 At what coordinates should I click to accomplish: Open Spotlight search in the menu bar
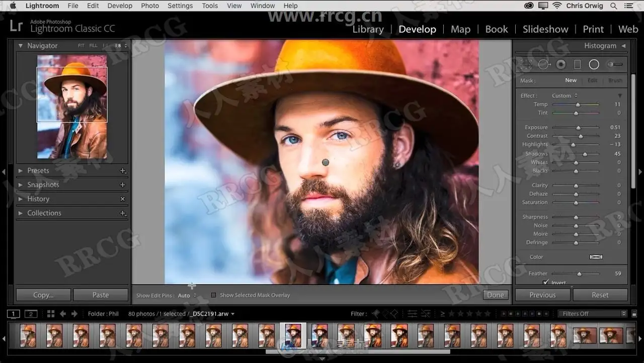(x=614, y=6)
